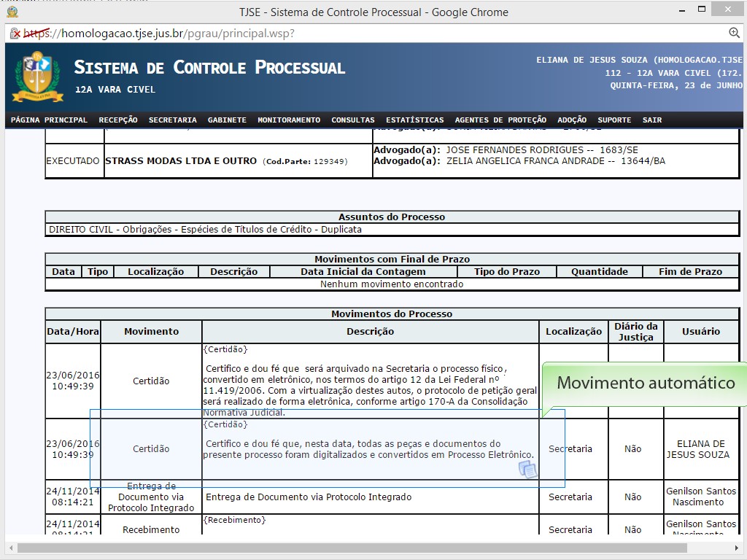
Task: Click Sair to log out
Action: (652, 120)
